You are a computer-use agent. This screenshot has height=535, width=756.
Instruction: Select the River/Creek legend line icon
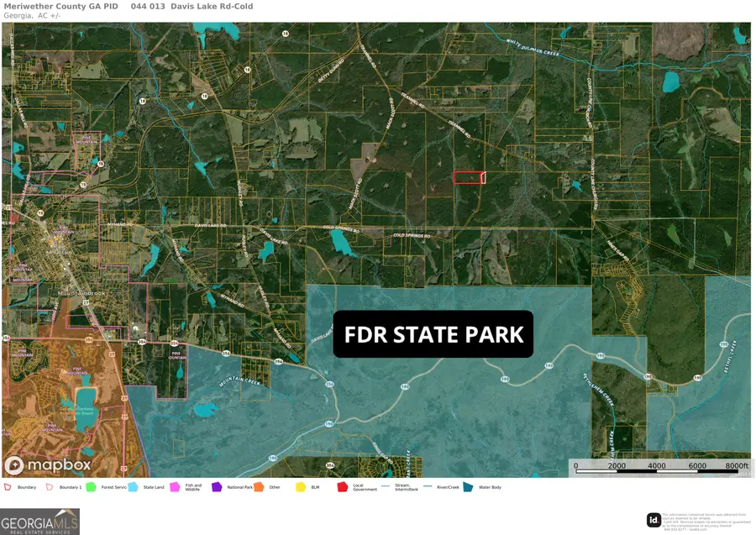[x=428, y=486]
